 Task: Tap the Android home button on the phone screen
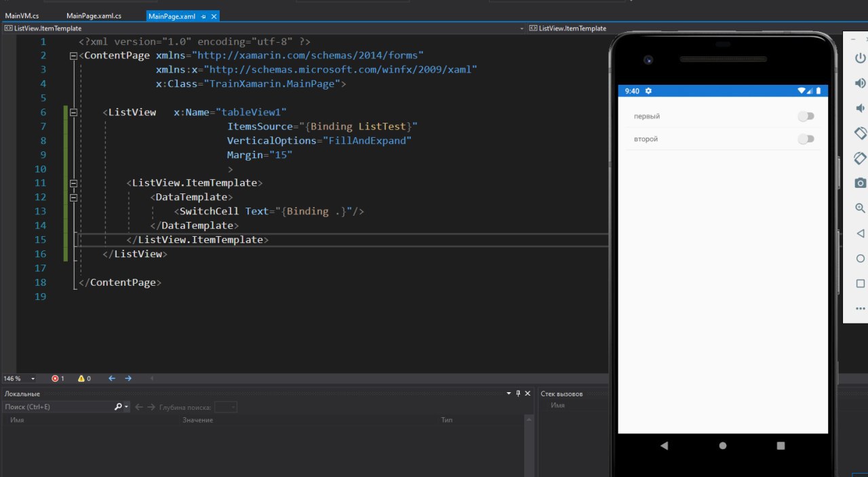point(723,446)
